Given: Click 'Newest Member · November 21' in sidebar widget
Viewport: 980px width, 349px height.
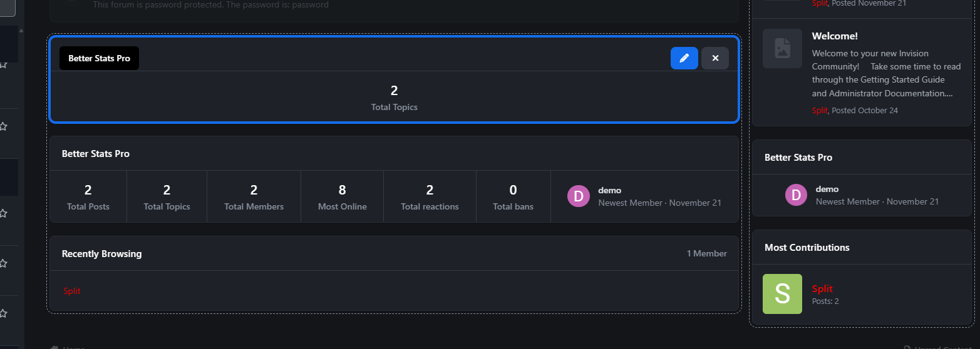Looking at the screenshot, I should click(x=877, y=202).
